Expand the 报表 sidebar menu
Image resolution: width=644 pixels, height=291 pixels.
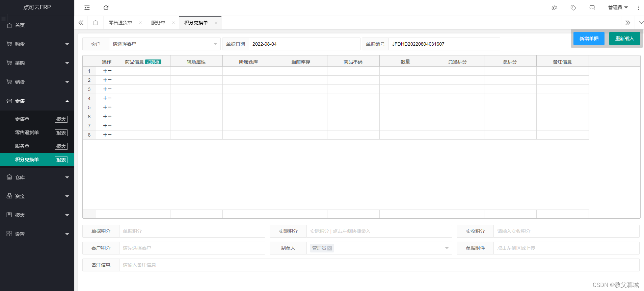[x=37, y=215]
